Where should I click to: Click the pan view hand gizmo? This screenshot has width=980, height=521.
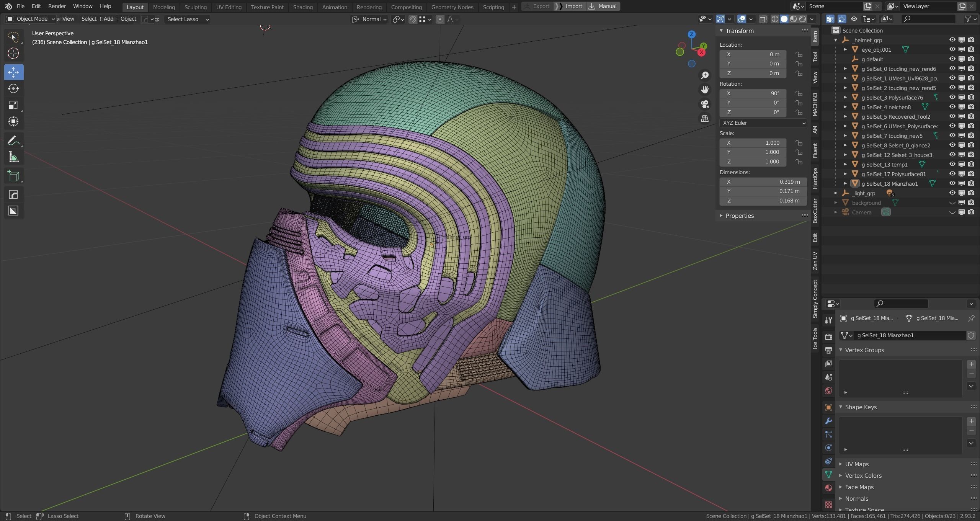[x=705, y=90]
